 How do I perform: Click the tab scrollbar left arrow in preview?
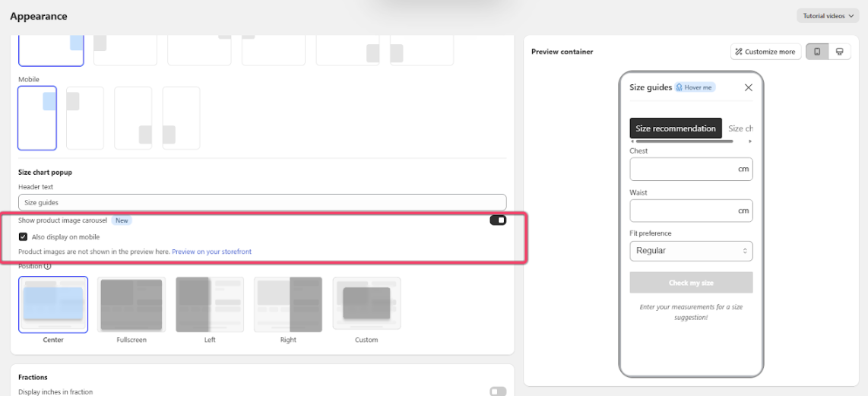pyautogui.click(x=632, y=141)
